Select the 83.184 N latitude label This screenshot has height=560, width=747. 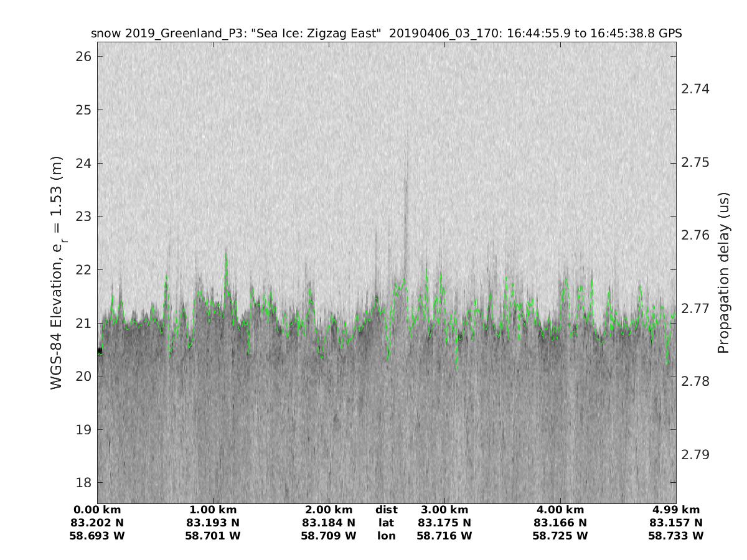pyautogui.click(x=329, y=523)
